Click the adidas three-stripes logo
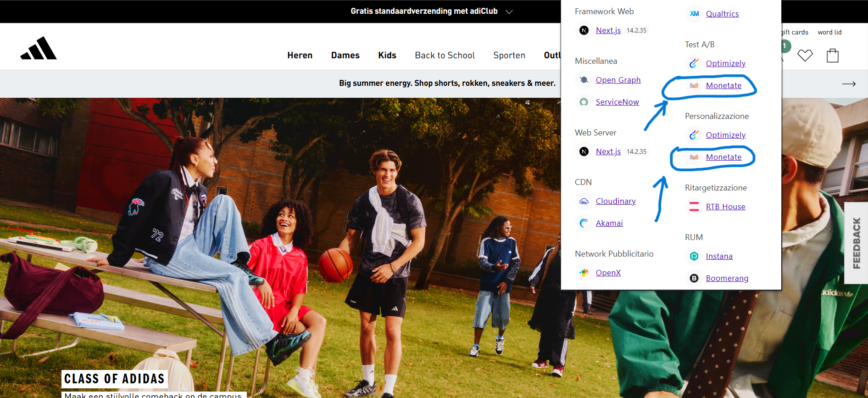 tap(39, 48)
